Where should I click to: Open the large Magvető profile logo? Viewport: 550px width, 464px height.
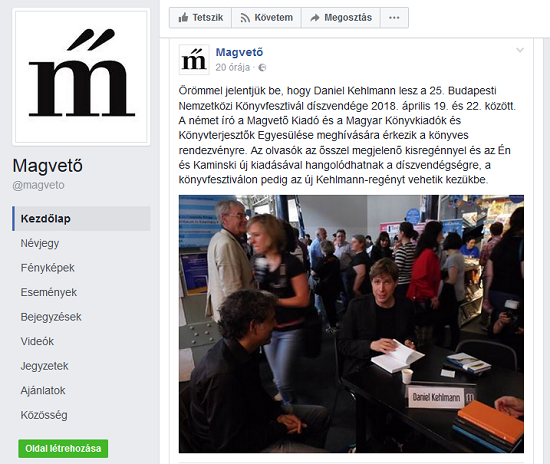[x=81, y=77]
